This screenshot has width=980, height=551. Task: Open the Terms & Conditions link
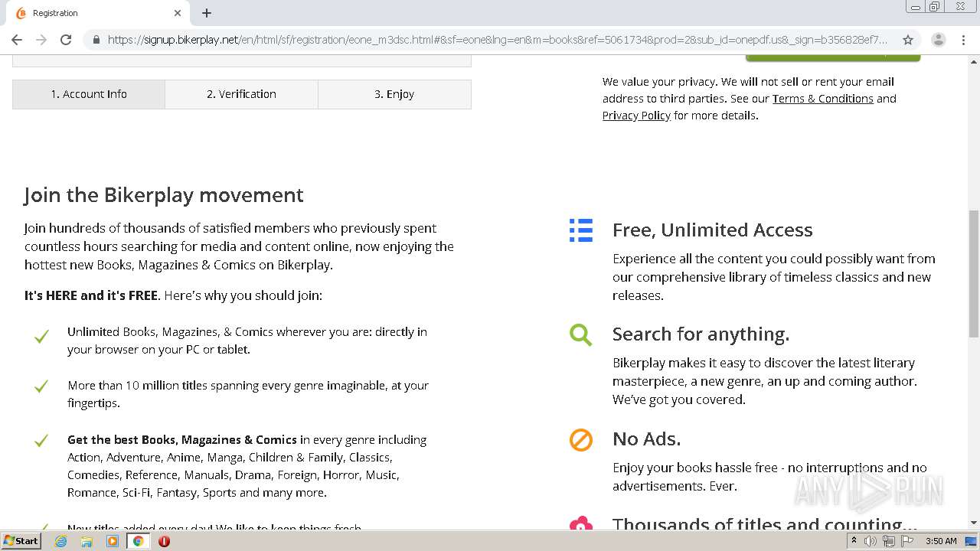coord(822,99)
